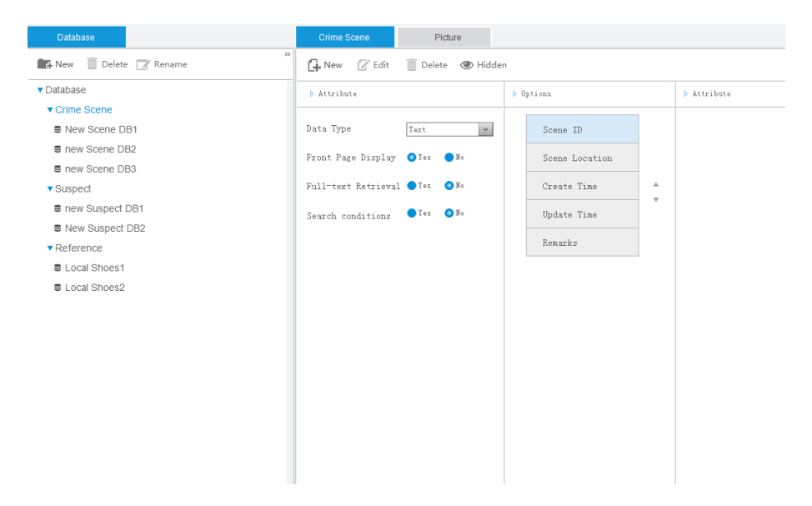This screenshot has width=812, height=506.
Task: Select the Database tab
Action: pyautogui.click(x=76, y=38)
